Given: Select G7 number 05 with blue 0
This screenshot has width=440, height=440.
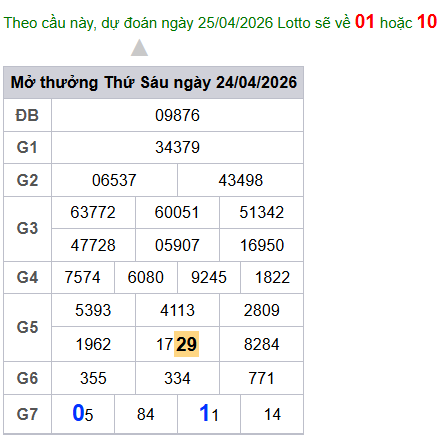Looking at the screenshot, I should tap(83, 413).
